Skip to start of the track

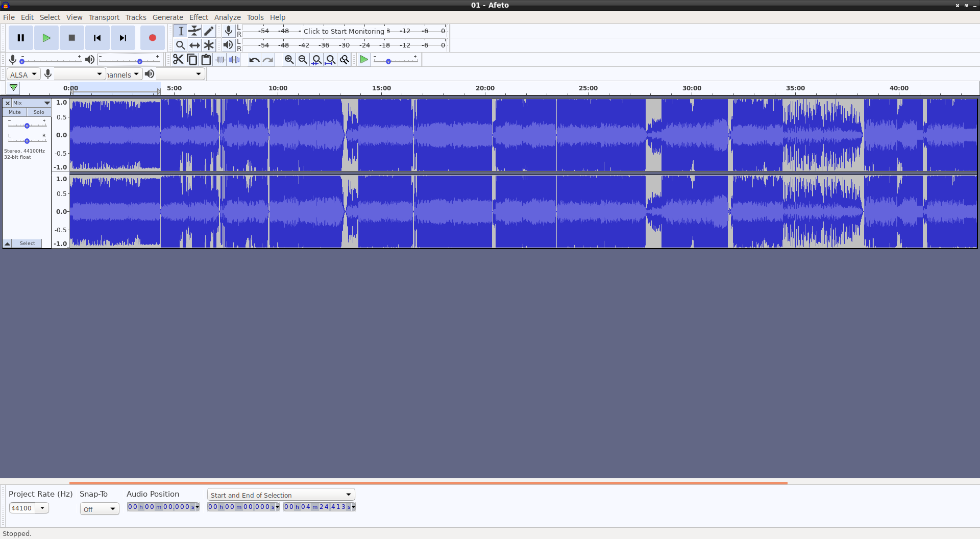[x=97, y=38]
